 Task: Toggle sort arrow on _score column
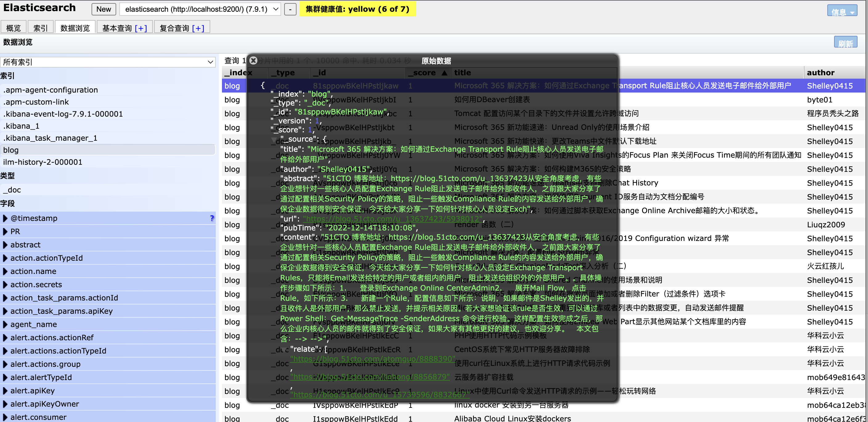(444, 73)
